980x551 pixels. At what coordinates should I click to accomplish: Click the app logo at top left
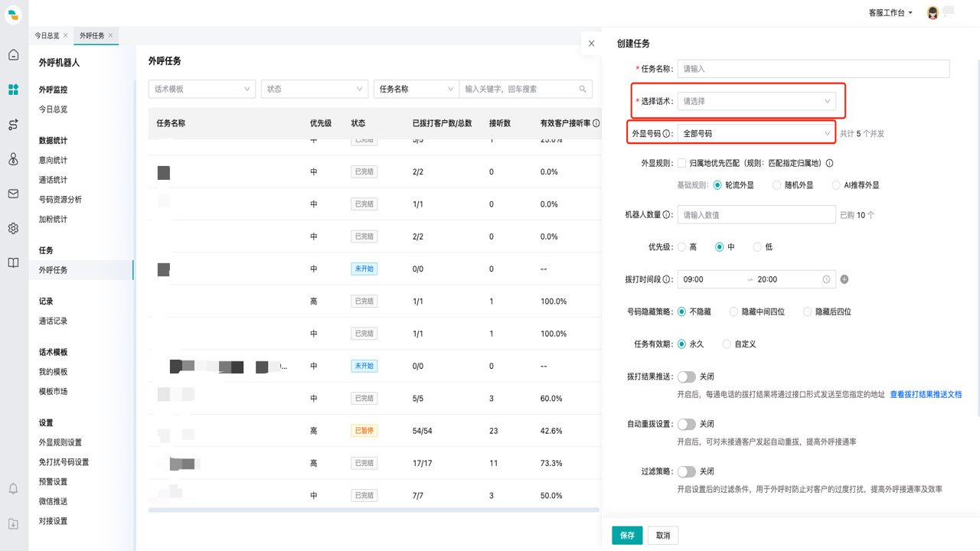[x=13, y=14]
